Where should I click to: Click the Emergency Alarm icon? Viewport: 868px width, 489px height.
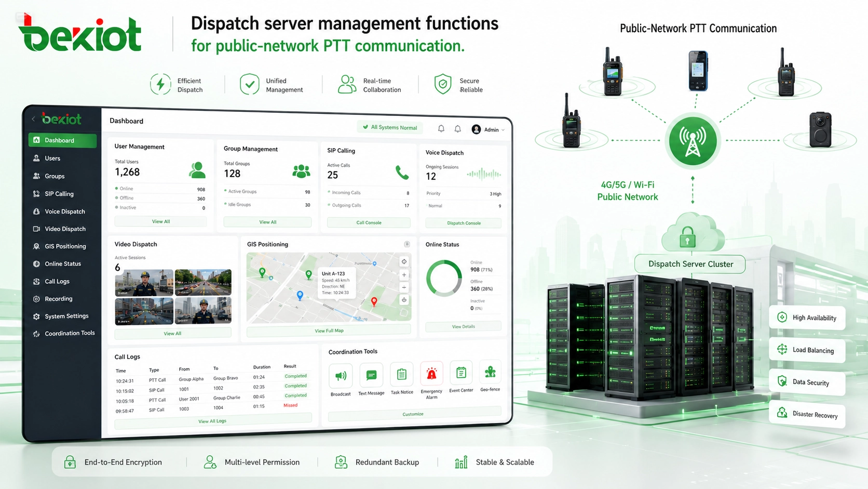pos(431,374)
